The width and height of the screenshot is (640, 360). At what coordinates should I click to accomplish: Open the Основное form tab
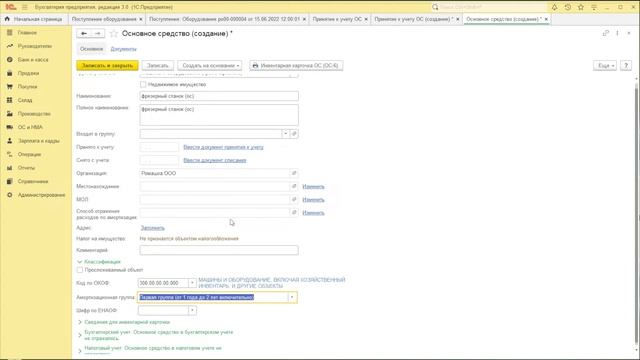91,49
